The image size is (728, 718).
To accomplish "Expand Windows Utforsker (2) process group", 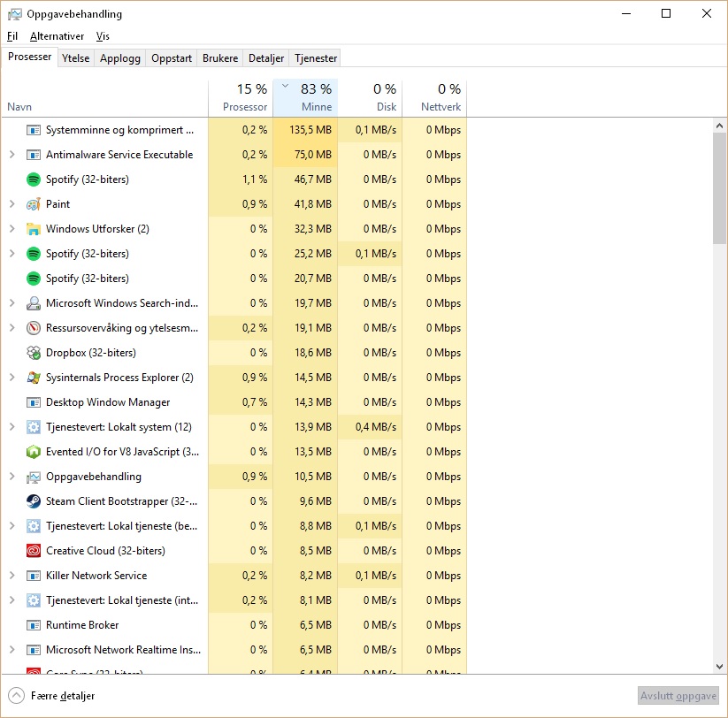I will tap(12, 229).
